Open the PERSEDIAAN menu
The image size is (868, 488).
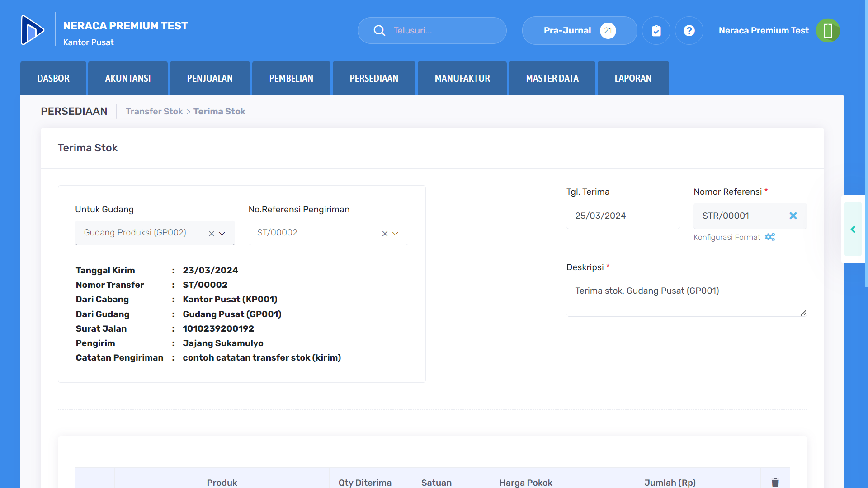point(374,78)
